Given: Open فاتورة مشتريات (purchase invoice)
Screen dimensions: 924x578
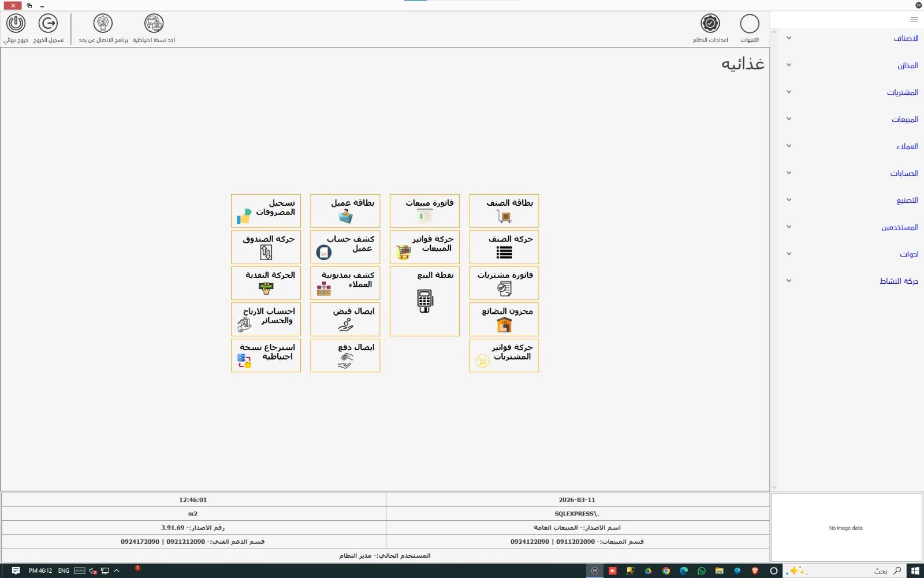Looking at the screenshot, I should [x=503, y=283].
